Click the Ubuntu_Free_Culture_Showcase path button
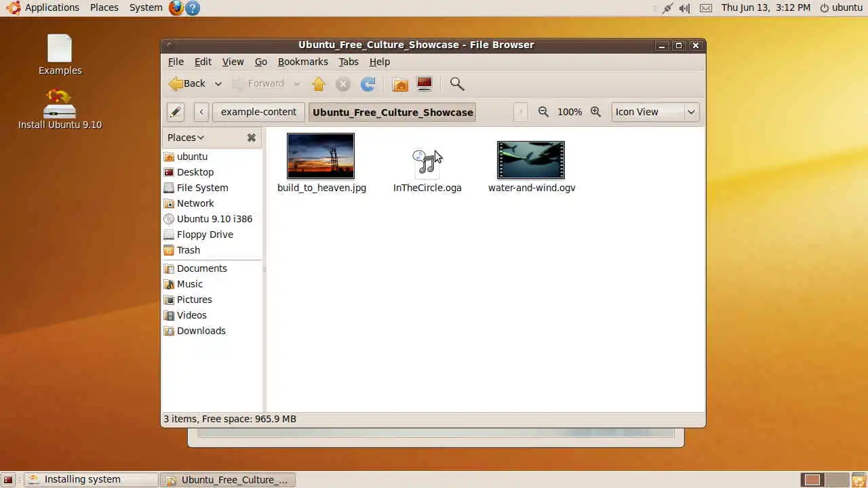The height and width of the screenshot is (488, 868). tap(393, 112)
